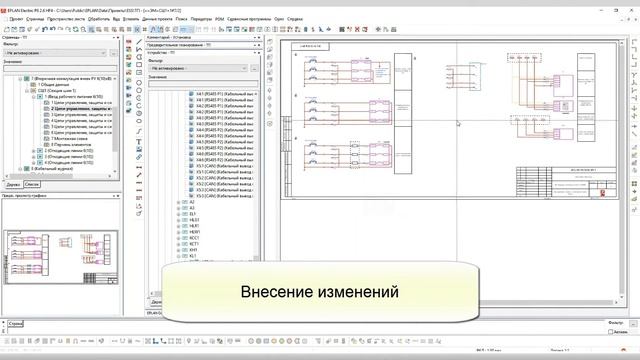Select the Insert Image tool below Text
This screenshot has height=360, width=640.
point(139,149)
